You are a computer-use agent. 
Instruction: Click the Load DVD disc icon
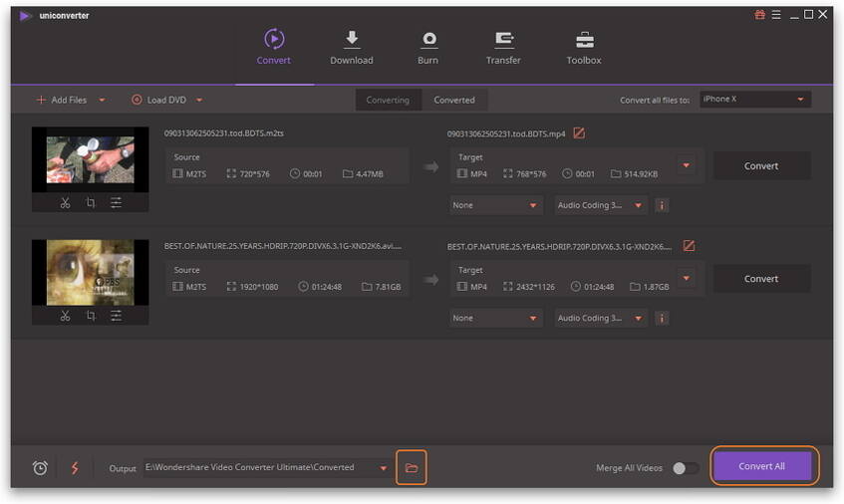(x=137, y=100)
